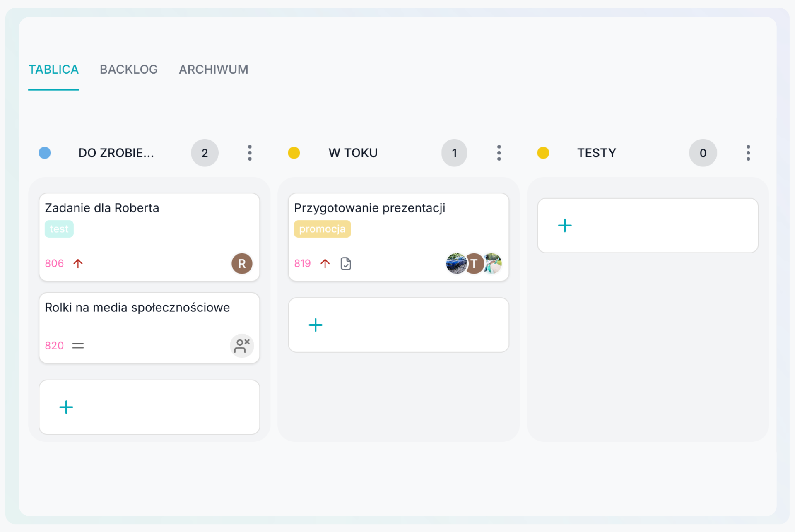Click unassigned user icon on task 820
This screenshot has height=532, width=795.
[242, 346]
